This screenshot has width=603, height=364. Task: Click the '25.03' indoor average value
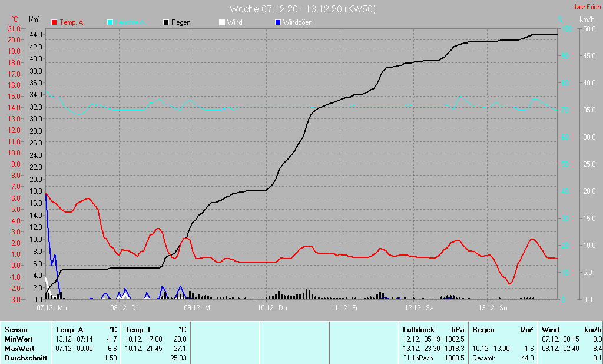178,358
